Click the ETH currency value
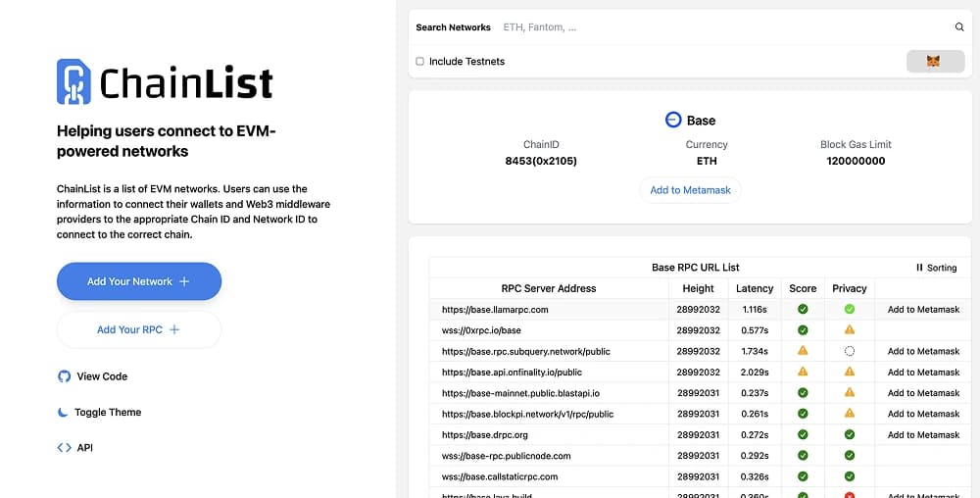980x498 pixels. pyautogui.click(x=707, y=161)
